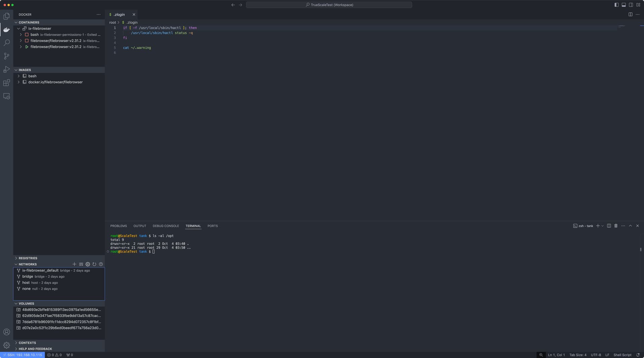Open the Explorer view in activity bar
Image resolution: width=644 pixels, height=358 pixels.
(6, 16)
